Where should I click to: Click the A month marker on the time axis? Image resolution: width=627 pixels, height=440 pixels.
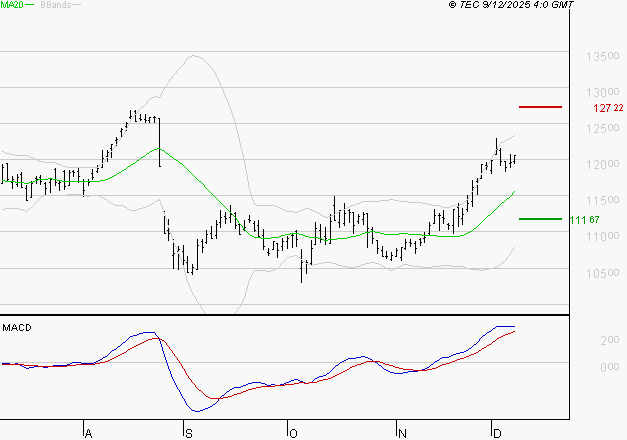[88, 434]
